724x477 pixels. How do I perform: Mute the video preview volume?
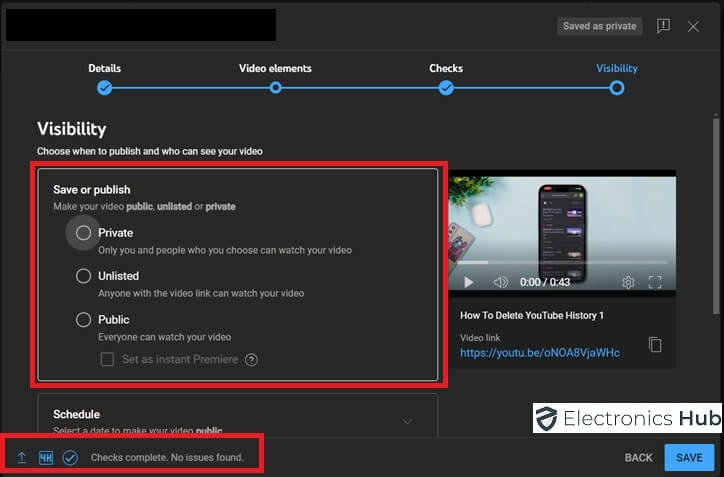[501, 282]
